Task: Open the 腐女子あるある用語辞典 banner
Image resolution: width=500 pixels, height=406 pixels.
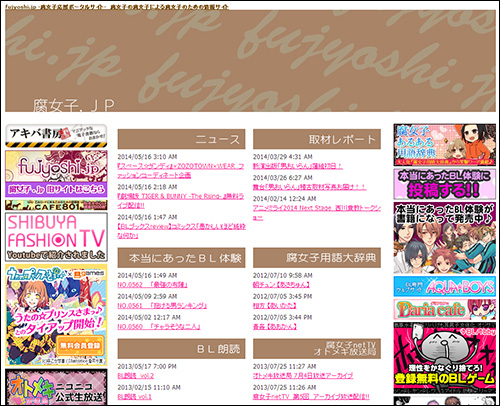Action: (x=444, y=145)
